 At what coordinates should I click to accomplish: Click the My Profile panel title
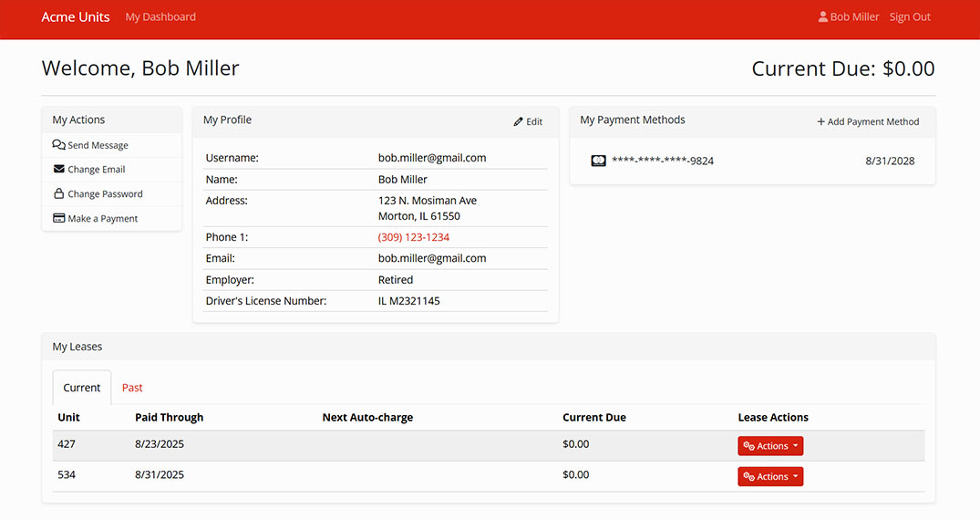pyautogui.click(x=228, y=120)
